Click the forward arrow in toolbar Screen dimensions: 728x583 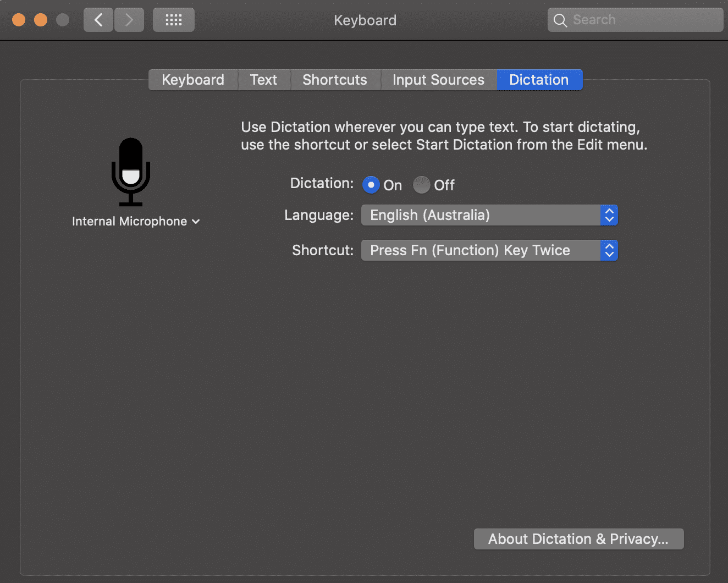129,20
